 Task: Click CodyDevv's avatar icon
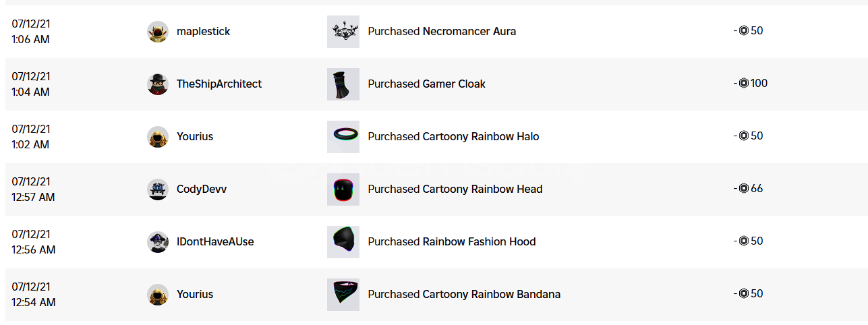[x=158, y=189]
